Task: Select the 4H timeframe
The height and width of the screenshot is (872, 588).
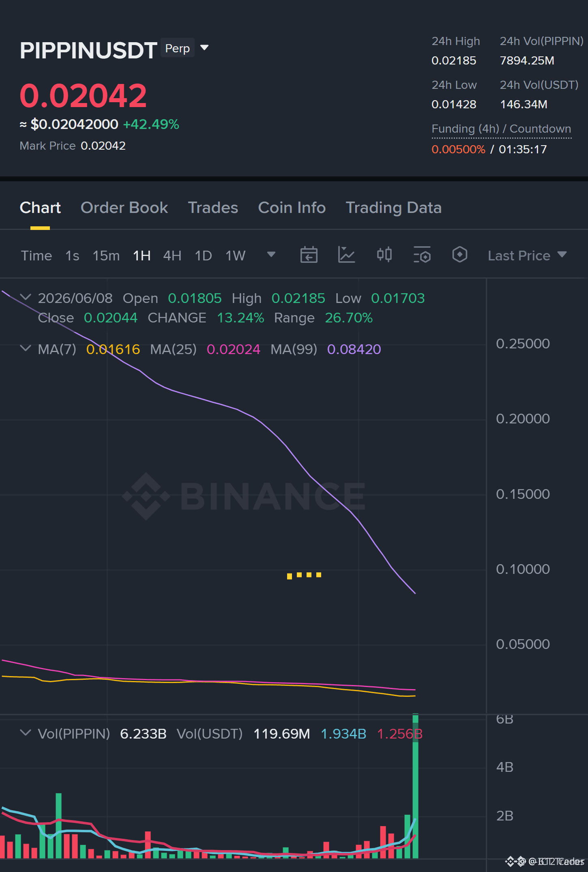Action: tap(172, 256)
